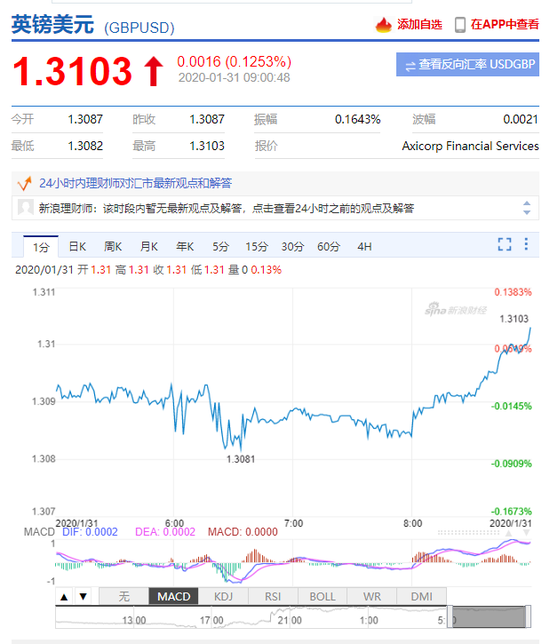Viewport: 550px width, 644px height.
Task: Click 查看反向汇率 USDGBP button
Action: coord(467,64)
